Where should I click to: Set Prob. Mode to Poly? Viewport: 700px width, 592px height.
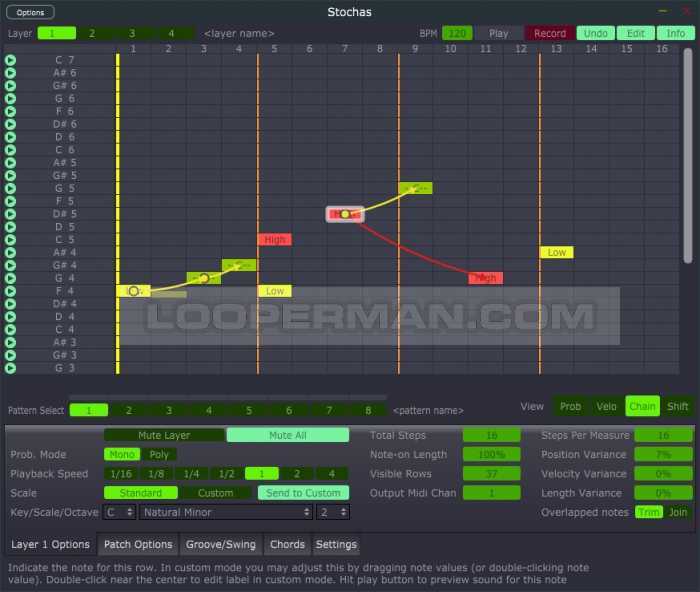(159, 454)
